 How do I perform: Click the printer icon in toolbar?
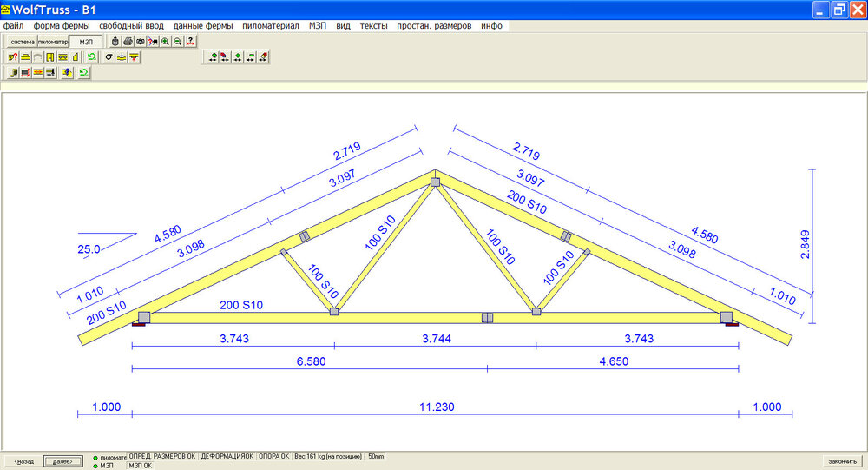(x=128, y=42)
